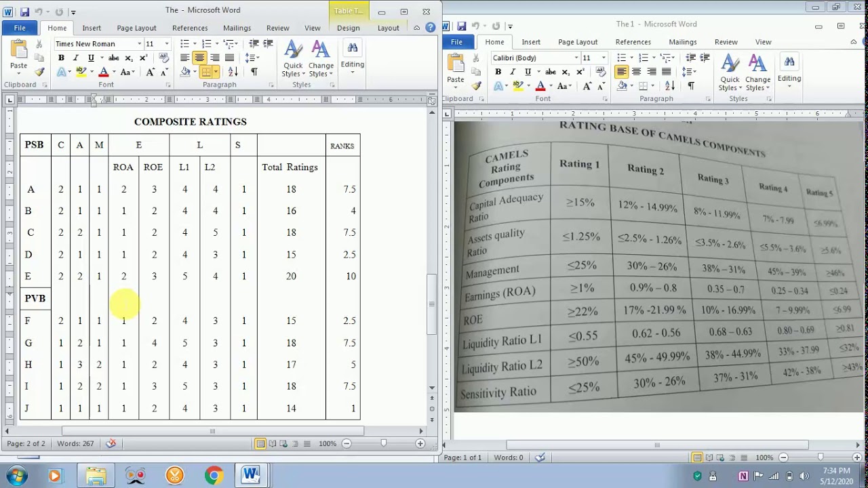
Task: Click horizontal scrollbar in The1 window
Action: 656,445
